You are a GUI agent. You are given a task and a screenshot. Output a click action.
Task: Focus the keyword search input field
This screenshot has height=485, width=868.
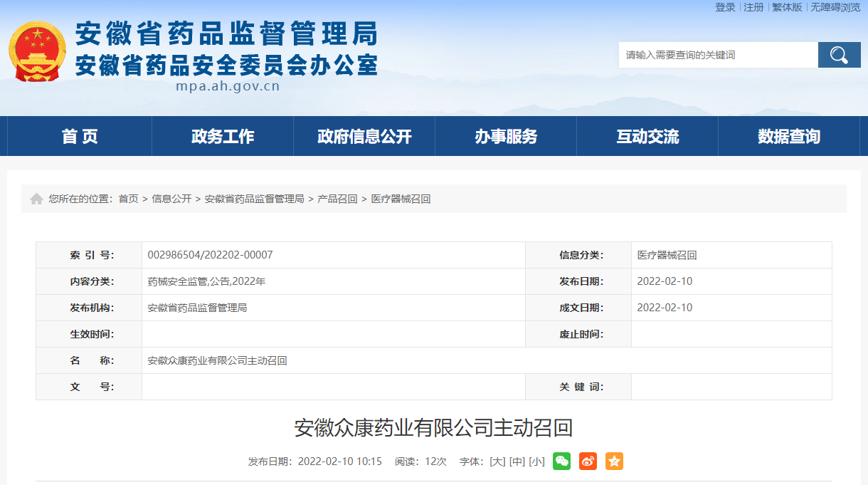(718, 55)
